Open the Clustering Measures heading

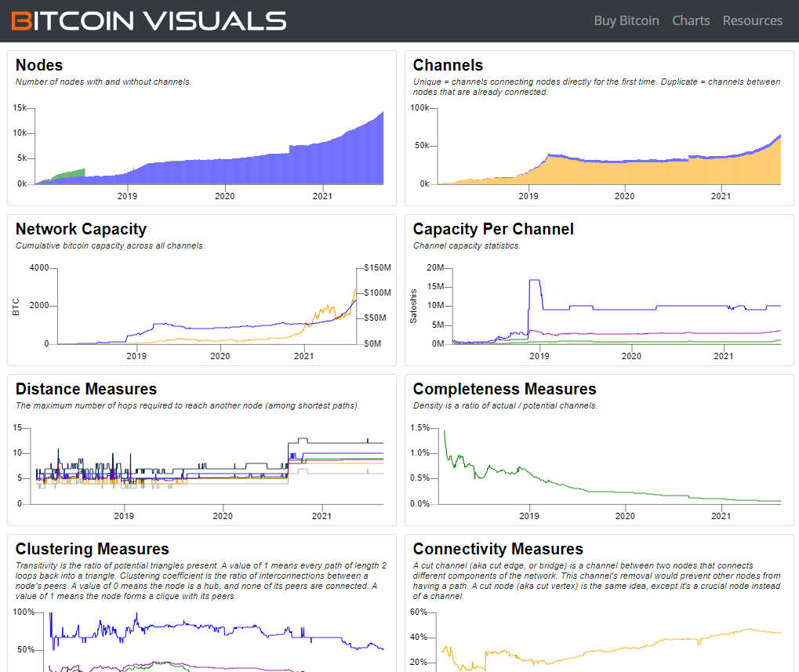click(93, 549)
